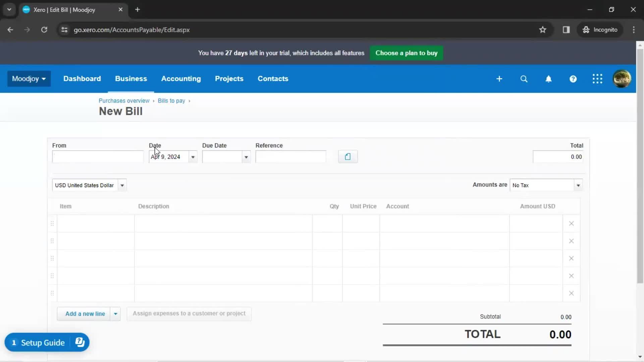
Task: Grab the drag handle of the second line
Action: (52, 241)
